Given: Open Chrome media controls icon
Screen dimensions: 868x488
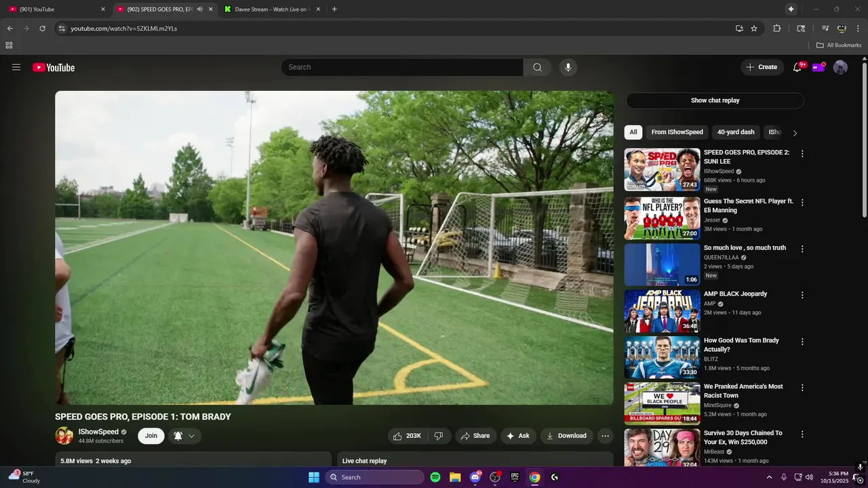Looking at the screenshot, I should (x=825, y=28).
